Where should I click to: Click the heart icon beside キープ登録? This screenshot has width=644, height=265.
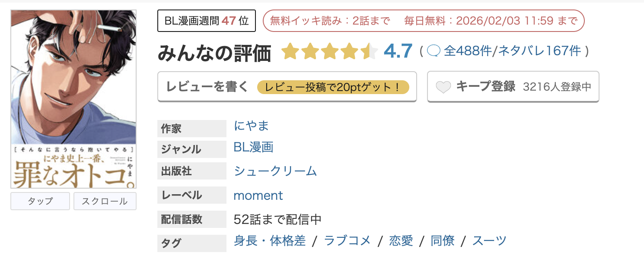click(x=443, y=86)
